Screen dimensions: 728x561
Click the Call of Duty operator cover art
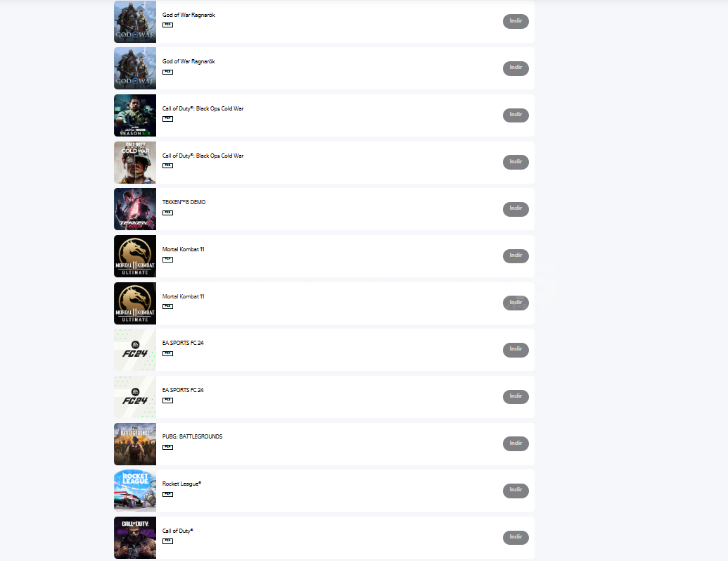135,538
